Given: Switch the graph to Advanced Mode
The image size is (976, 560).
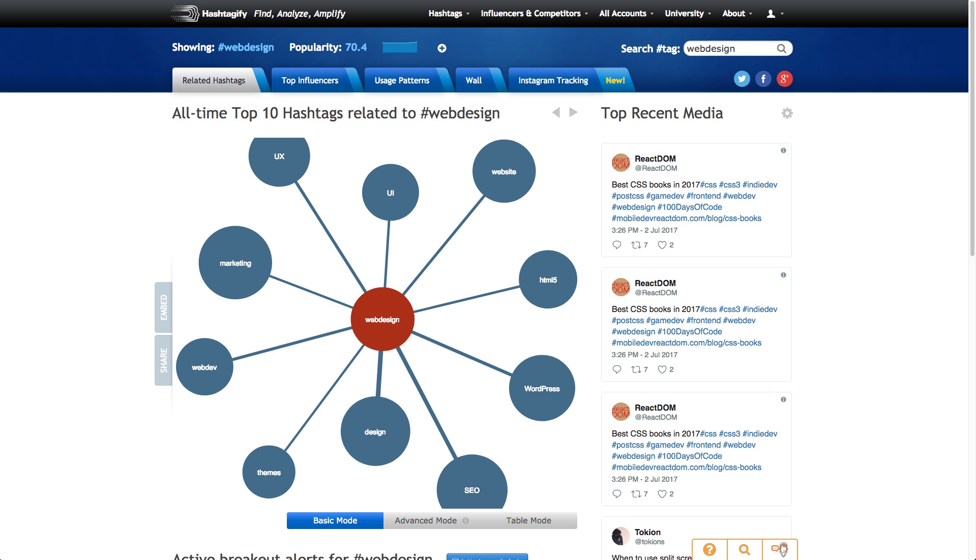Looking at the screenshot, I should click(x=426, y=520).
